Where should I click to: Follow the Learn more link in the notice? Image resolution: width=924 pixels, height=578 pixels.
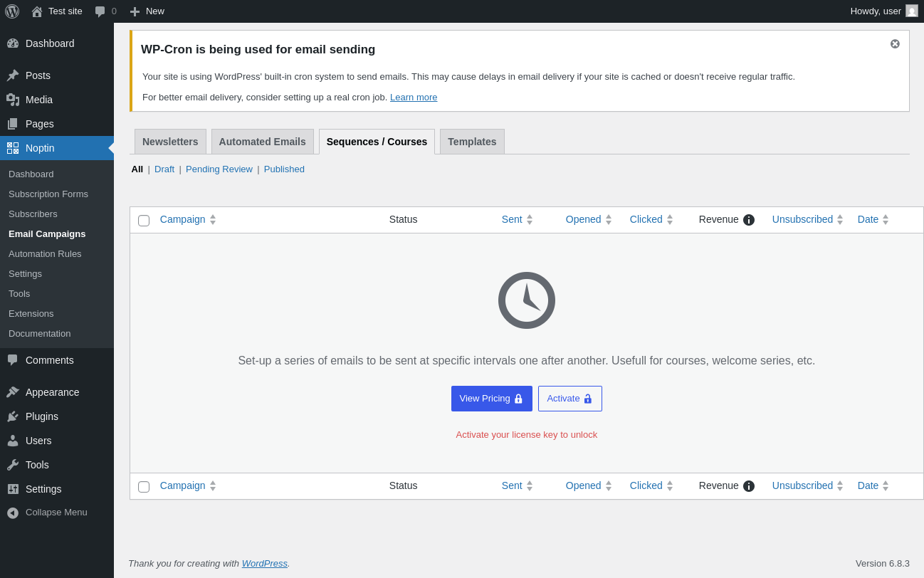(414, 98)
